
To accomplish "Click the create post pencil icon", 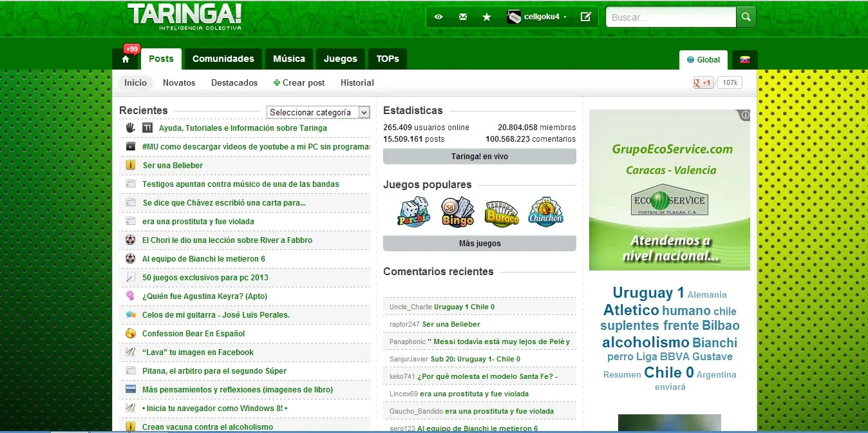I will coord(585,17).
